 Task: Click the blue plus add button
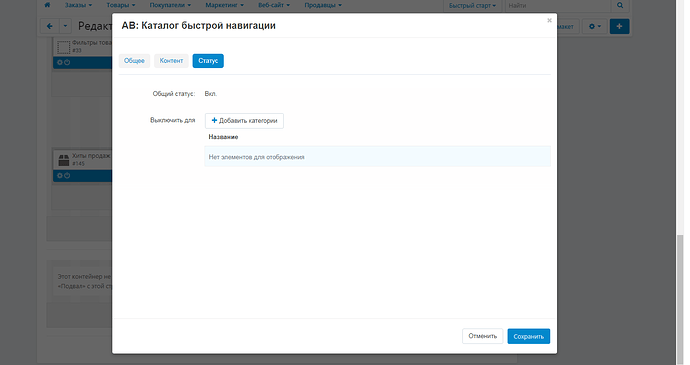[619, 26]
